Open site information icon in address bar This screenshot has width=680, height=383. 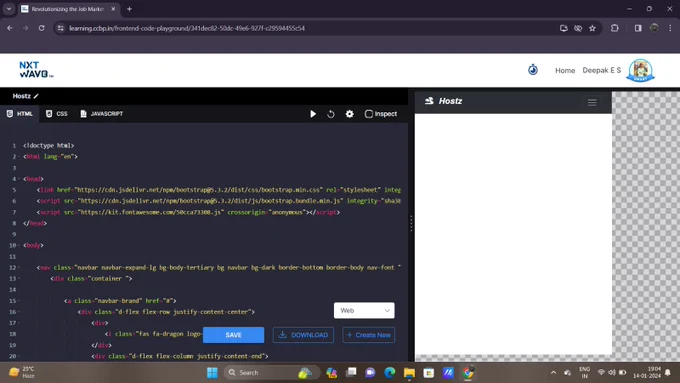click(61, 28)
